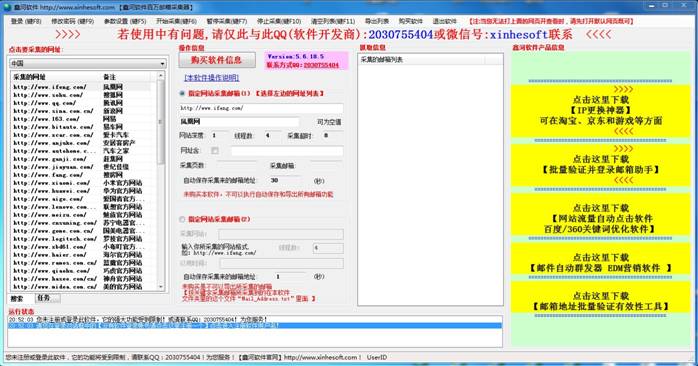Open the 本软件操作说明 link
Image resolution: width=698 pixels, height=366 pixels.
pos(212,78)
